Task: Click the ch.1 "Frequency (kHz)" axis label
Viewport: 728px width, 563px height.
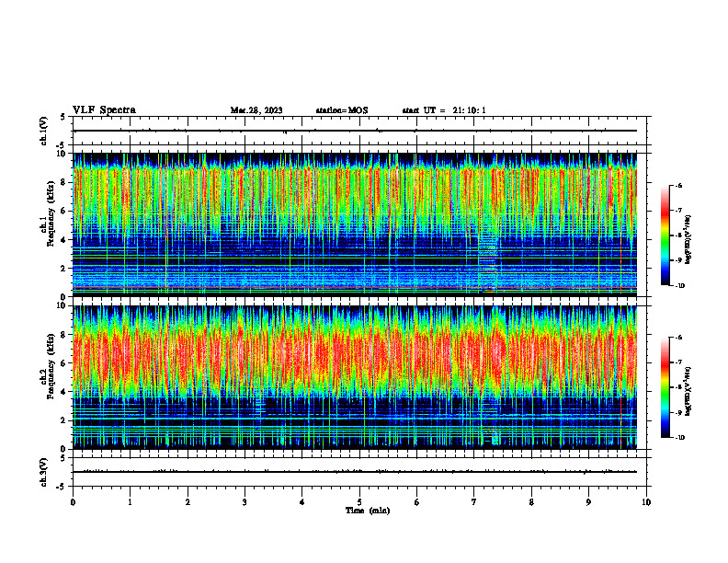Action: point(51,213)
